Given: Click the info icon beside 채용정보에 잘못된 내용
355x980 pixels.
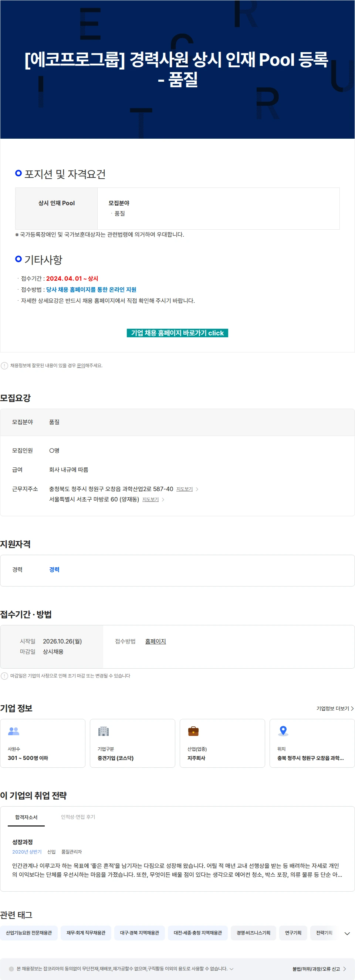Looking at the screenshot, I should (4, 366).
